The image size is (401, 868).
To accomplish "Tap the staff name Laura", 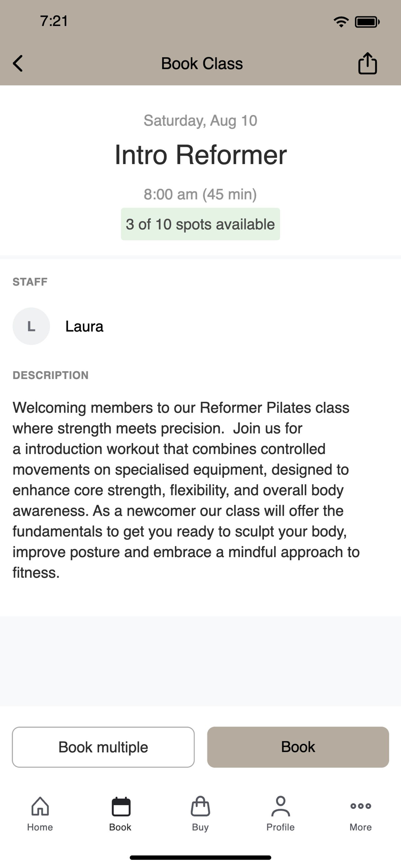I will (x=84, y=326).
